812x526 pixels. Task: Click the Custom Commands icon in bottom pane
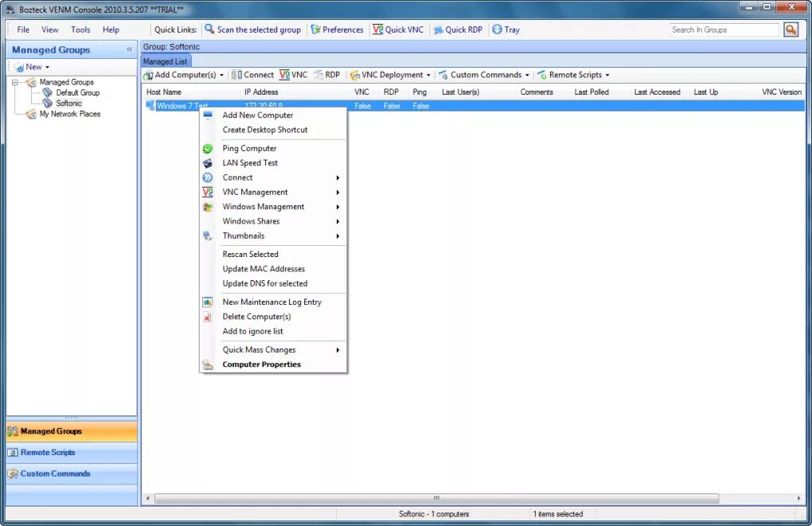tap(13, 473)
